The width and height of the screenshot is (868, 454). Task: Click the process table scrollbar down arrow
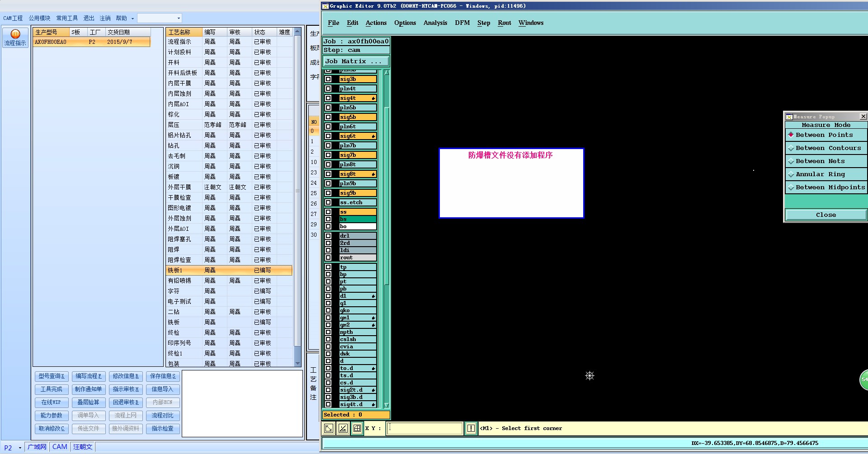click(297, 363)
